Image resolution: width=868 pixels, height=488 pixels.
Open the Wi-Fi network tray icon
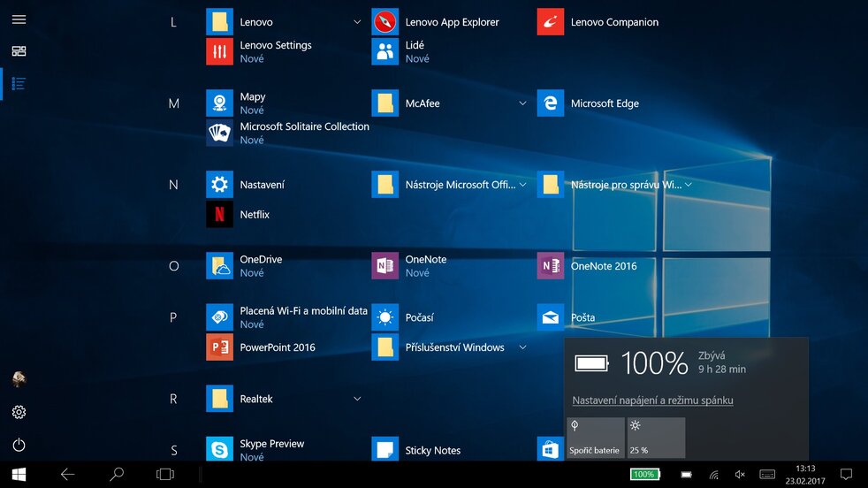click(x=714, y=474)
